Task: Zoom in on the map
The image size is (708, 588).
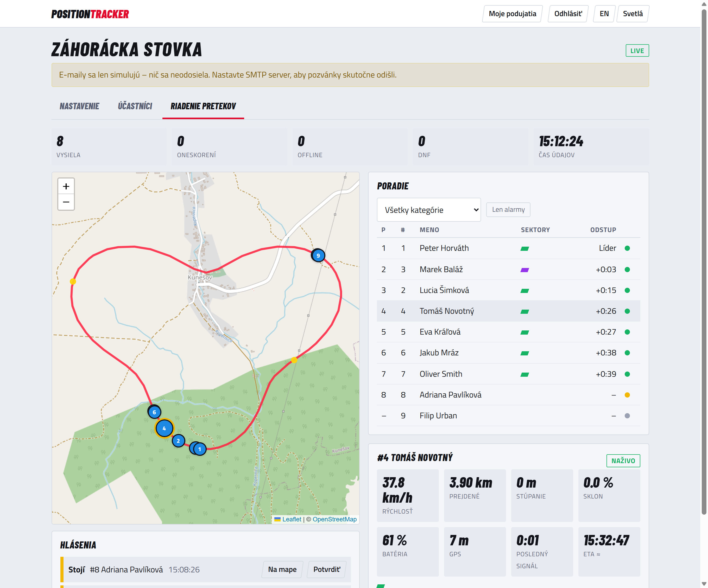Action: point(66,186)
